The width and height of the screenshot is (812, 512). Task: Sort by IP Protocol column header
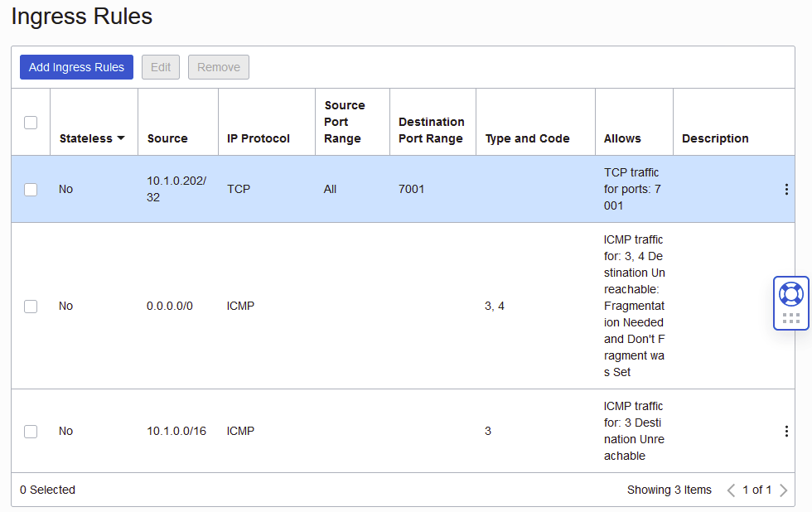pyautogui.click(x=259, y=138)
